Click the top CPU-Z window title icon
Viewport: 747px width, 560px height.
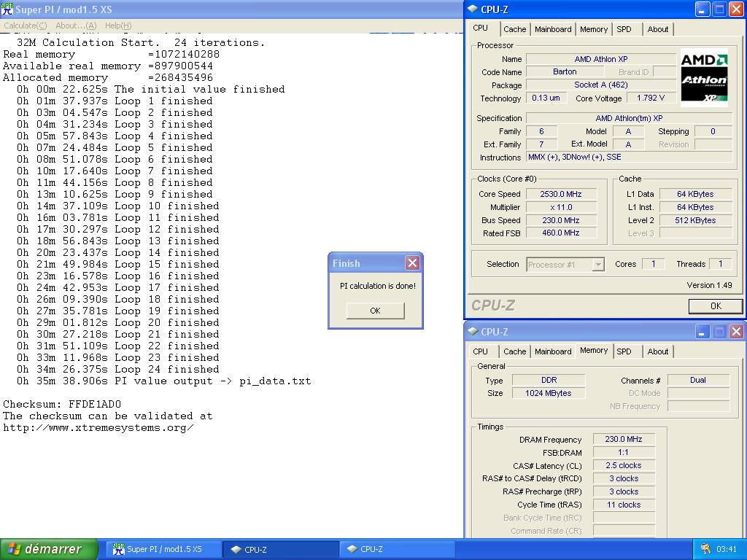[x=472, y=9]
